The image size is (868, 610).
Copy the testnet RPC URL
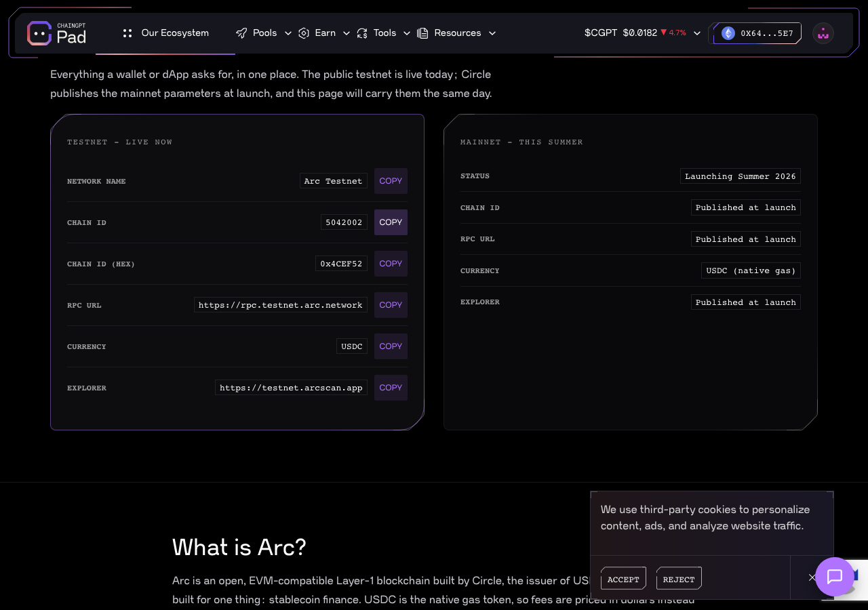coord(391,305)
